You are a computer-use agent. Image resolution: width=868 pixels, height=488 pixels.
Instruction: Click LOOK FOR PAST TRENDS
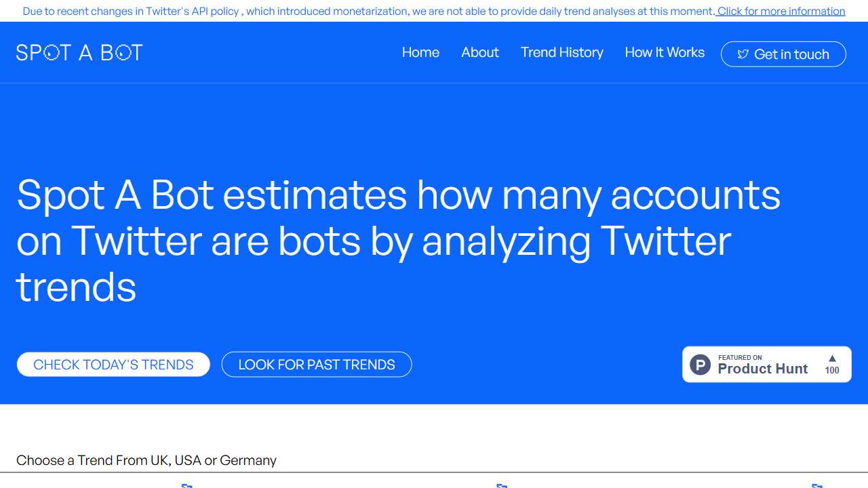coord(316,364)
